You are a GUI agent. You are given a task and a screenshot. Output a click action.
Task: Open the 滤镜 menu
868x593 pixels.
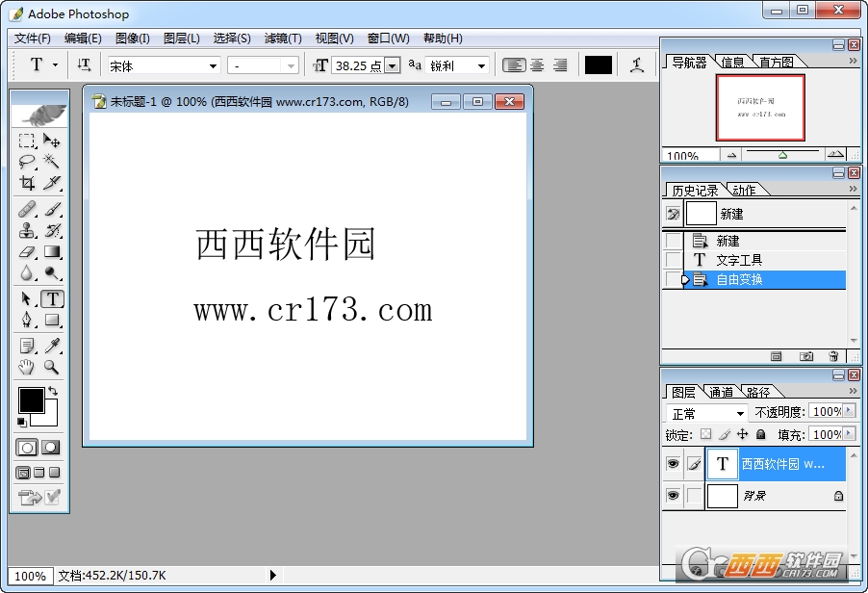click(x=282, y=38)
